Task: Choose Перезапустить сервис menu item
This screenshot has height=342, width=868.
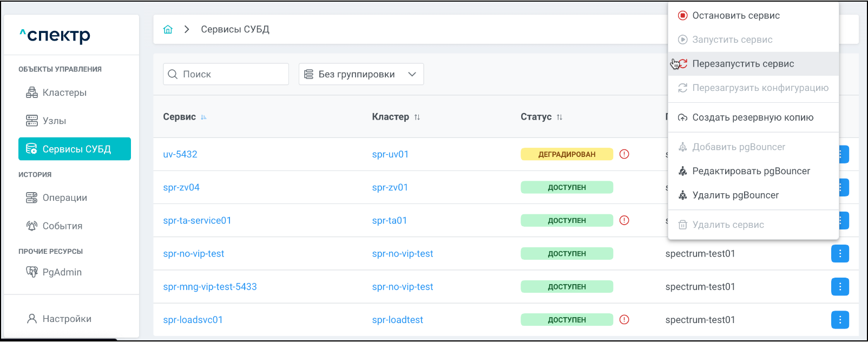Action: tap(742, 64)
